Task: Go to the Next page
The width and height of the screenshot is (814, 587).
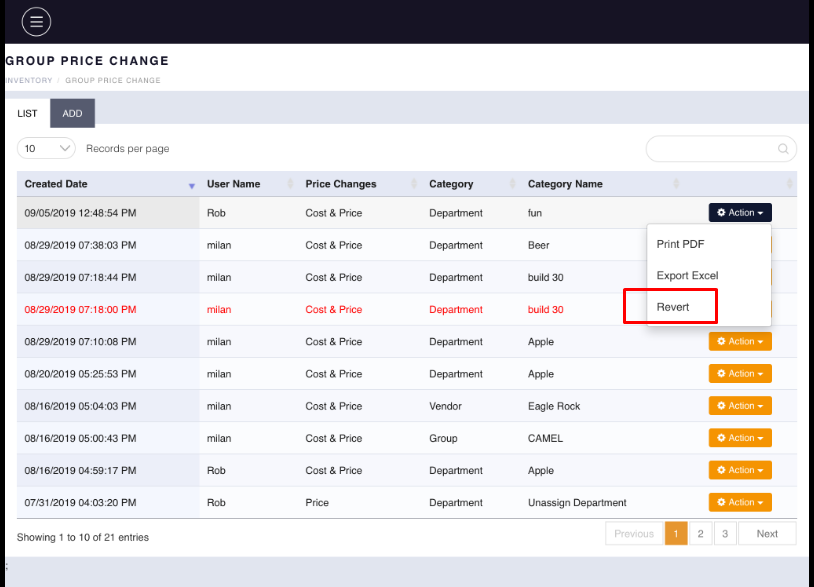Action: [767, 534]
